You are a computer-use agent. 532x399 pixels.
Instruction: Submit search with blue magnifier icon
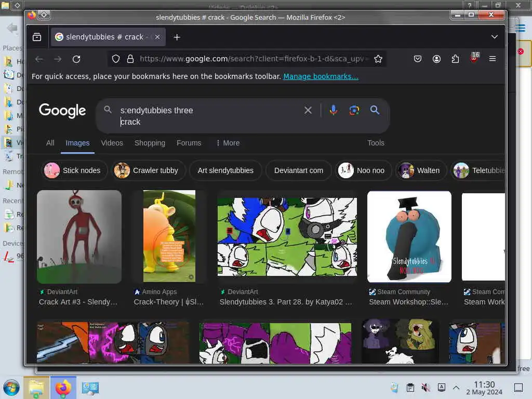pyautogui.click(x=375, y=110)
